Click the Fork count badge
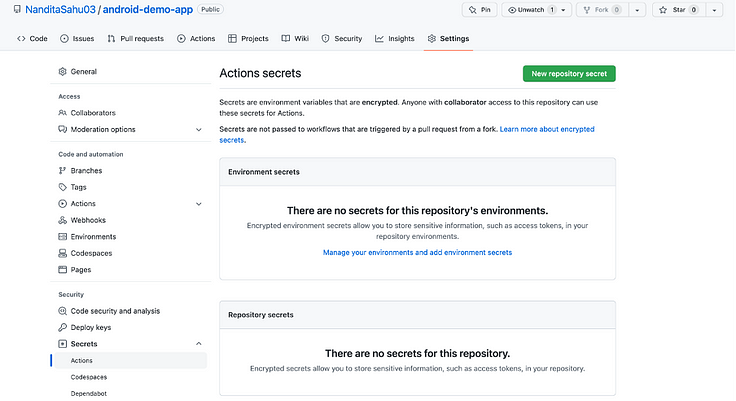The width and height of the screenshot is (736, 401). click(617, 10)
